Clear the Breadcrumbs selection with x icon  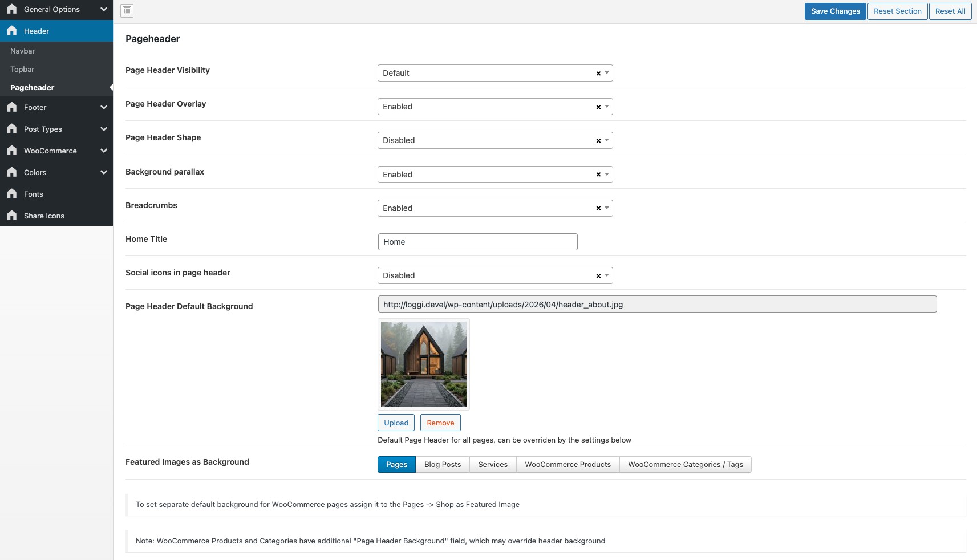click(x=598, y=209)
